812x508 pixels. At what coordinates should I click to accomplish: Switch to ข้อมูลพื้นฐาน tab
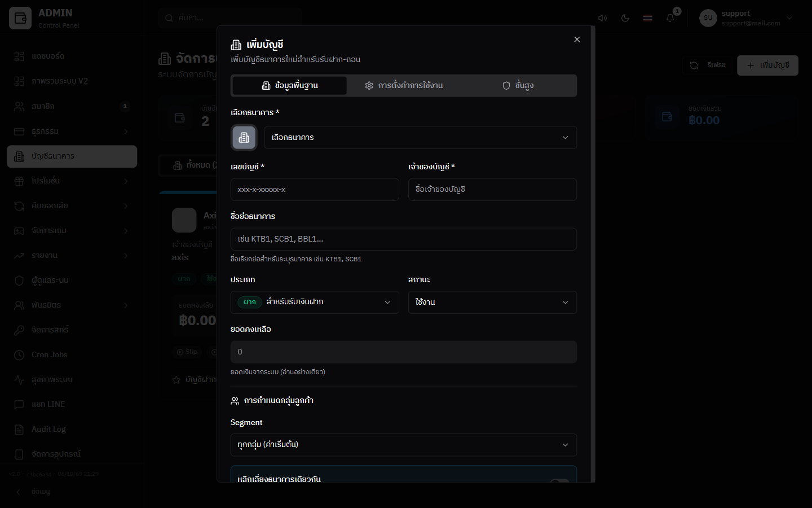point(290,86)
